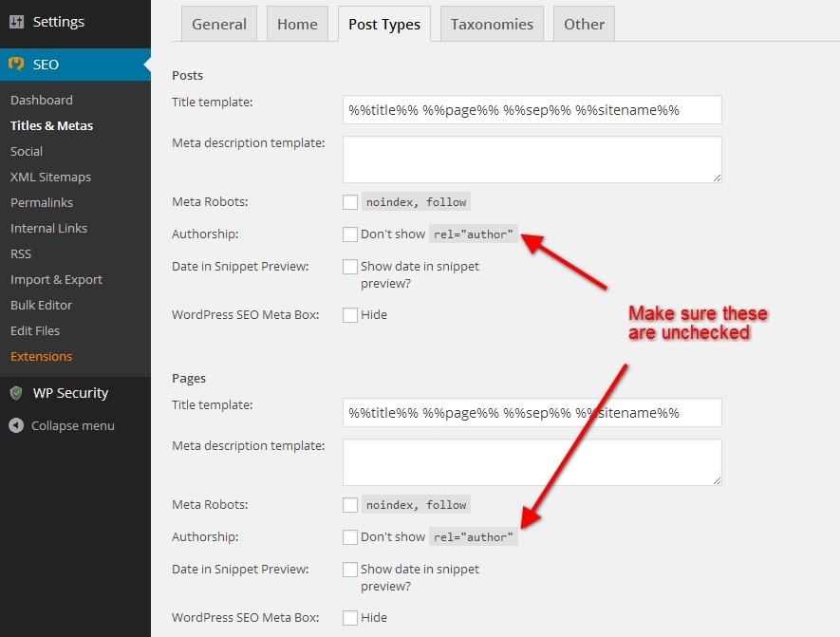Enable Show date in snippet preview for Posts
This screenshot has height=637, width=840.
(x=350, y=267)
